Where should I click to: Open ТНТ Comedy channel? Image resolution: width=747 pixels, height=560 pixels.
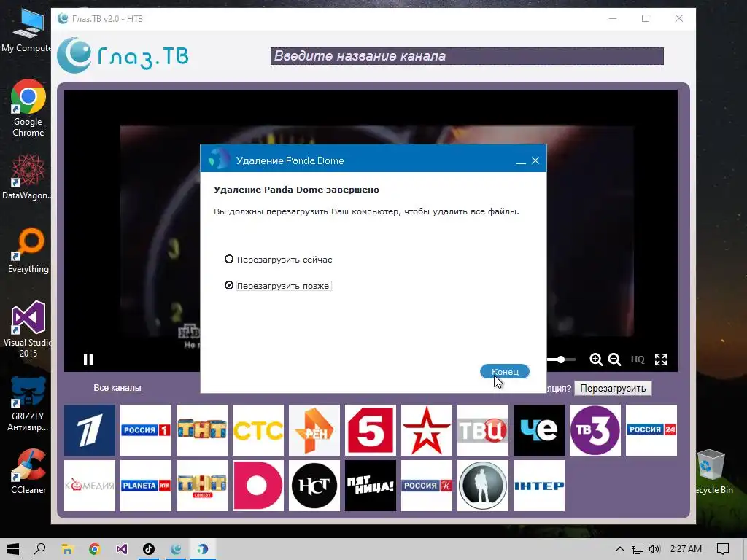(x=202, y=485)
